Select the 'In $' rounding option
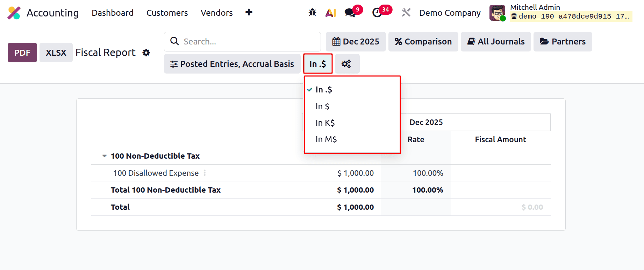Screen dimensions: 644x270 [352, 106]
